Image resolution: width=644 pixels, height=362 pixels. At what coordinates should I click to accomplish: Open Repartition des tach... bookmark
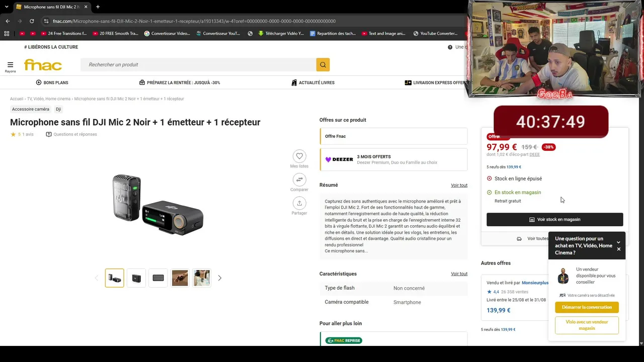333,34
